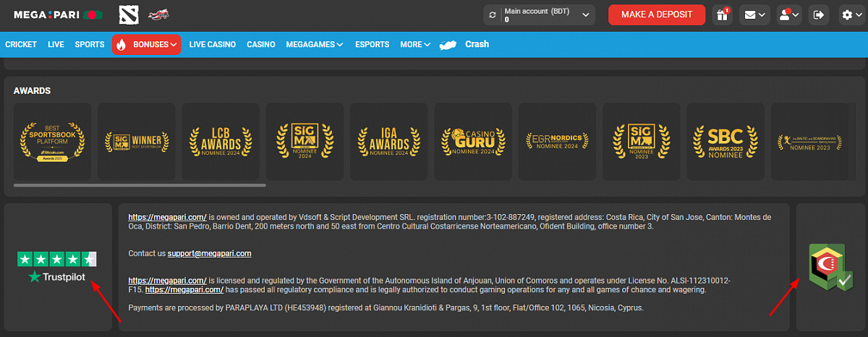The width and height of the screenshot is (868, 337).
Task: Click the logout arrow icon
Action: 818,14
